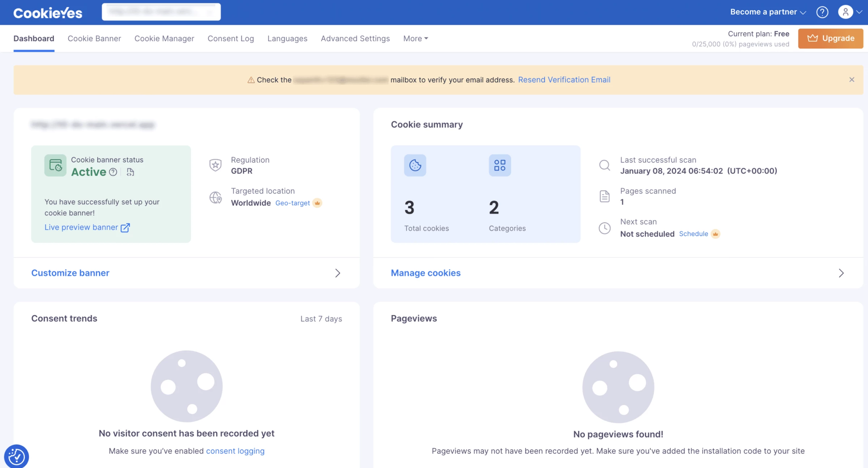Click the crown icon beside Geo-target
This screenshot has width=868, height=468.
(x=317, y=203)
